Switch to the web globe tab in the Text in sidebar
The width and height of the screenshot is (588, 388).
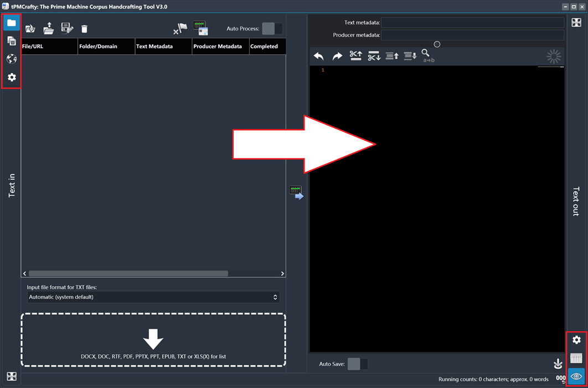point(12,59)
